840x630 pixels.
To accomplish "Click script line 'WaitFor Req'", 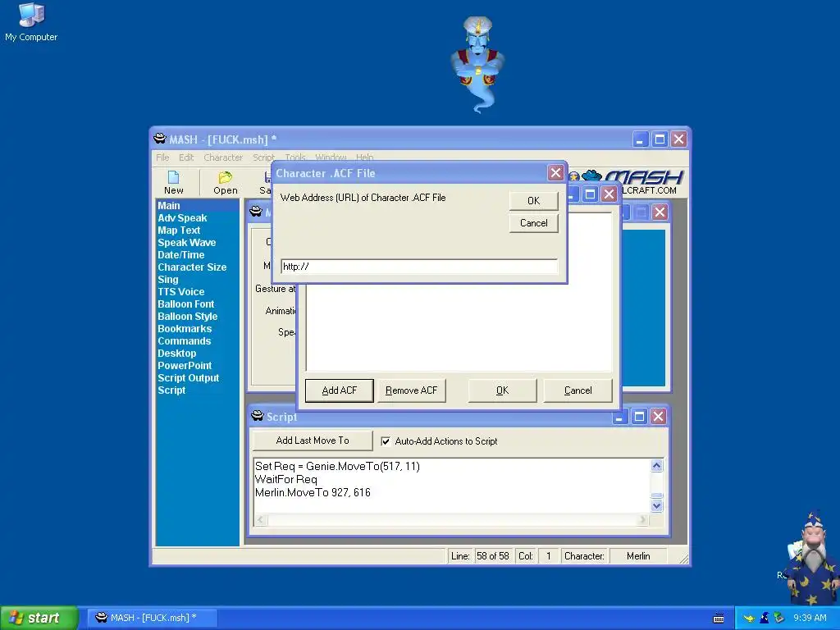I will pyautogui.click(x=286, y=479).
